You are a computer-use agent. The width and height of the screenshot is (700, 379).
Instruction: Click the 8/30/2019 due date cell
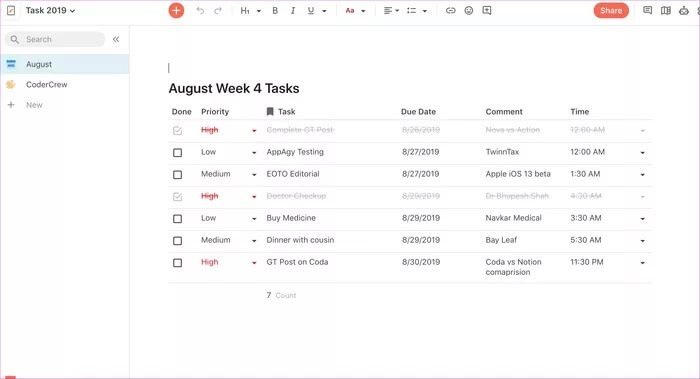point(421,262)
